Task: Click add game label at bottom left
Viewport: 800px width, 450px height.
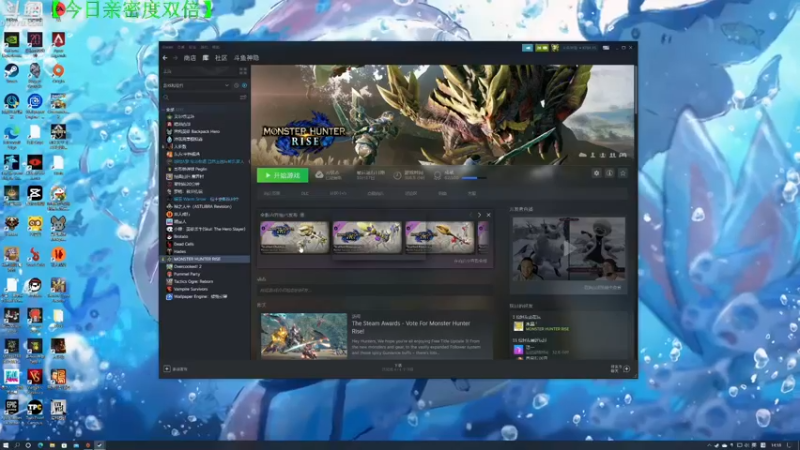Action: click(180, 369)
